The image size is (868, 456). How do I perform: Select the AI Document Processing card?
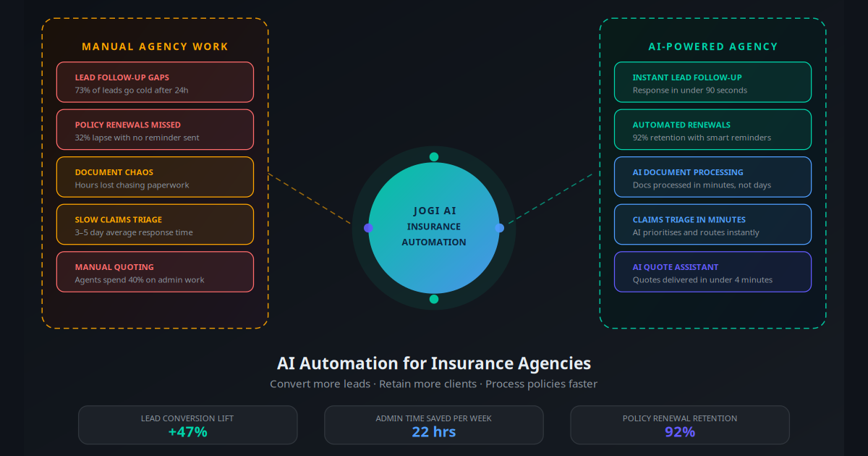712,177
